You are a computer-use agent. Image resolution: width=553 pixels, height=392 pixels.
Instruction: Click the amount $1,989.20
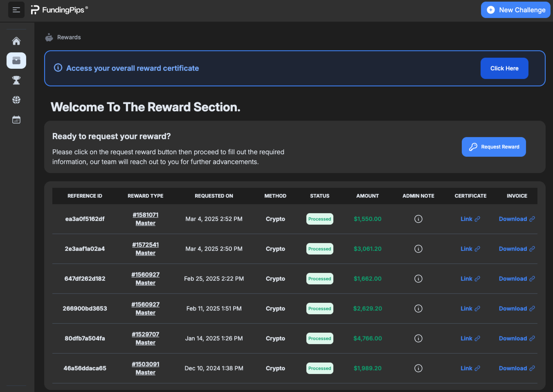[368, 368]
